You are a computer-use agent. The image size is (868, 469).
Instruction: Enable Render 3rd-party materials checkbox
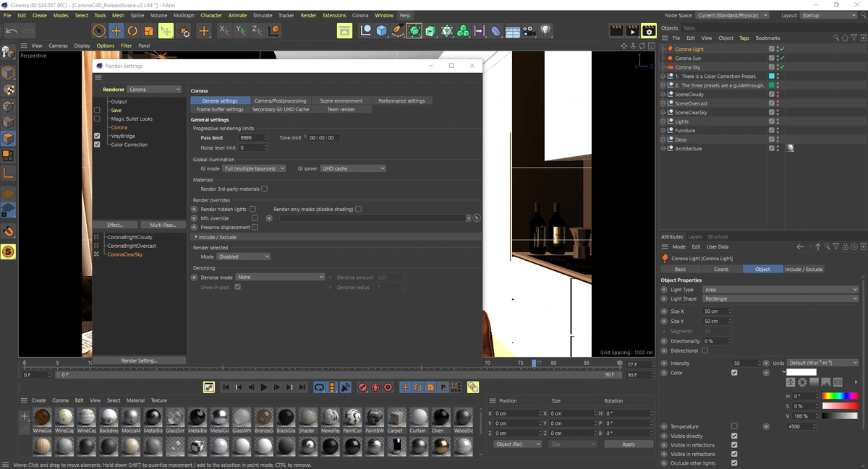[x=264, y=189]
